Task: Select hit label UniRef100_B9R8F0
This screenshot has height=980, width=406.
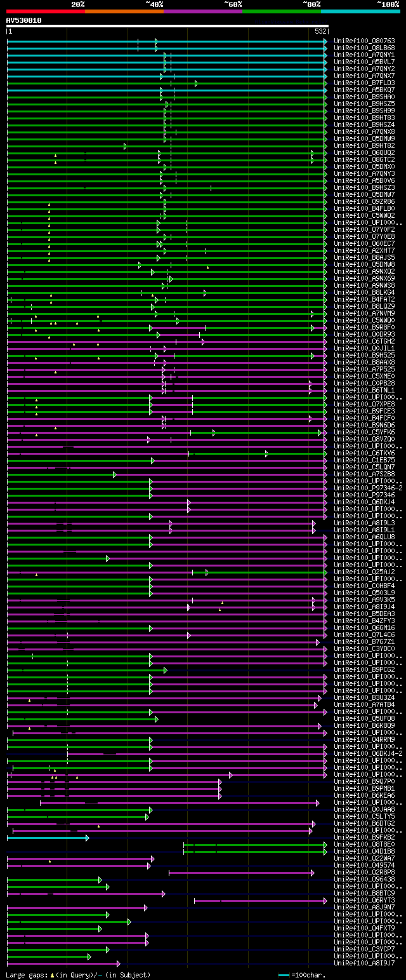Action: 364,327
